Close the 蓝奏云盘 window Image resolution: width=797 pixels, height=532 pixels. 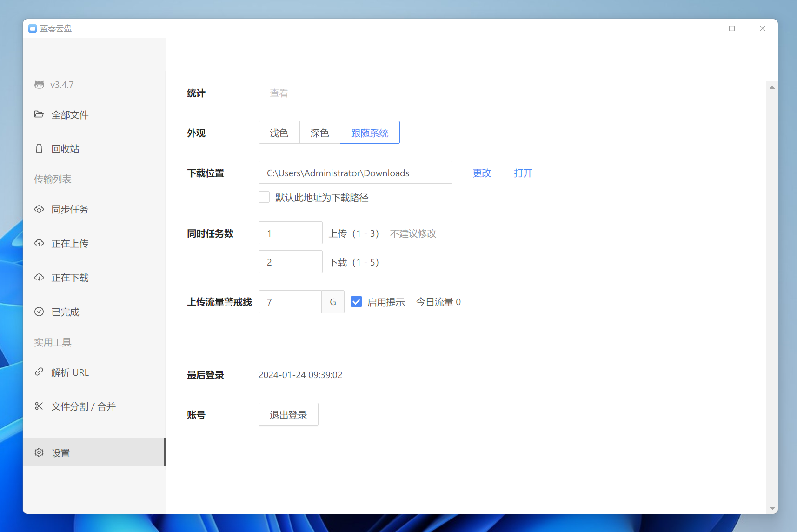point(763,28)
